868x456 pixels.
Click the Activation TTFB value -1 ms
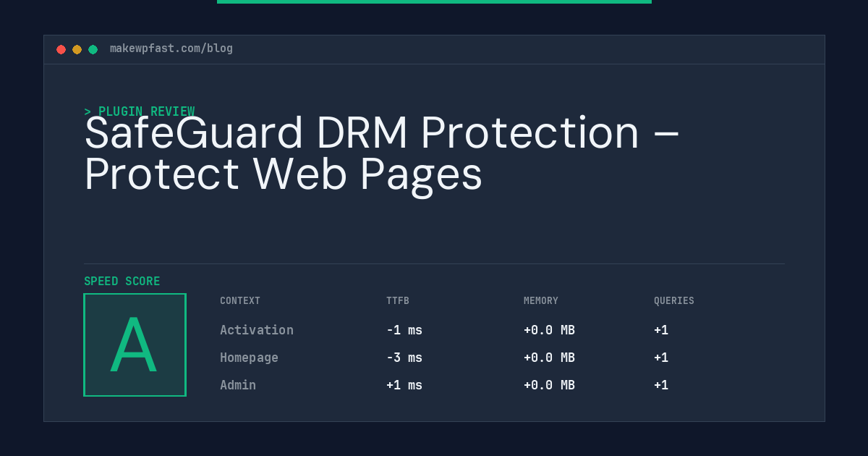[404, 330]
